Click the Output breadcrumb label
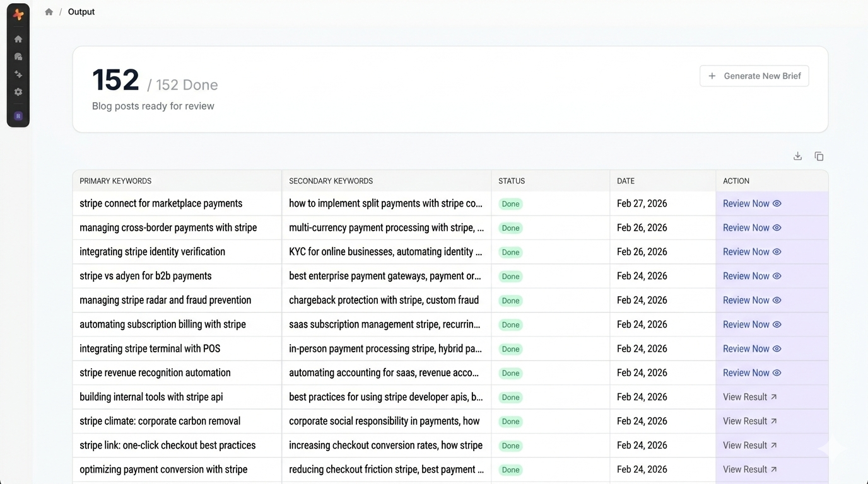This screenshot has width=868, height=484. (81, 12)
